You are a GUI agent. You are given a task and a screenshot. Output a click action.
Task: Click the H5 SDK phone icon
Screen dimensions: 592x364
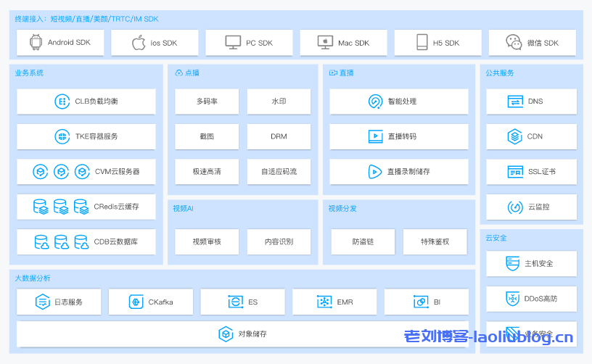click(x=422, y=43)
